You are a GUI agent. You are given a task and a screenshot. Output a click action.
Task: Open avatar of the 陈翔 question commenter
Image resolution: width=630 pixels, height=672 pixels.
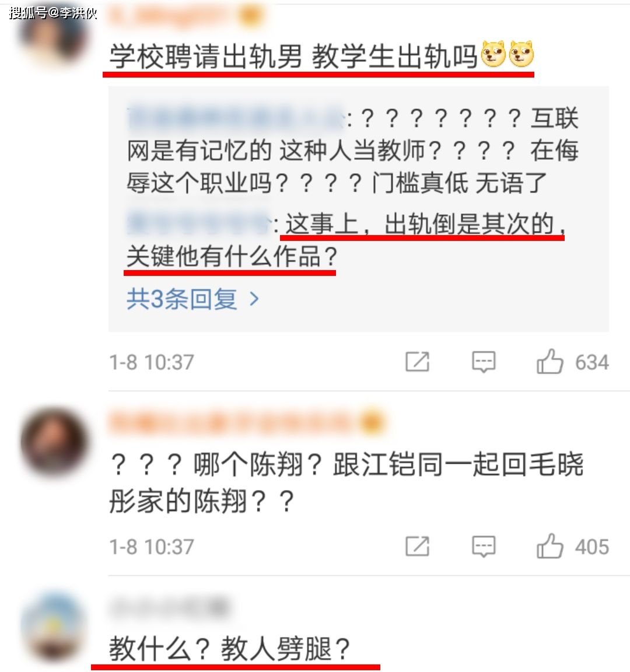[54, 442]
